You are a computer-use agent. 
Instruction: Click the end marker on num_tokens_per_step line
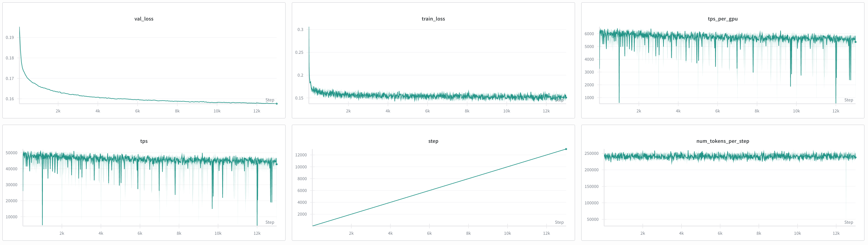tap(856, 158)
